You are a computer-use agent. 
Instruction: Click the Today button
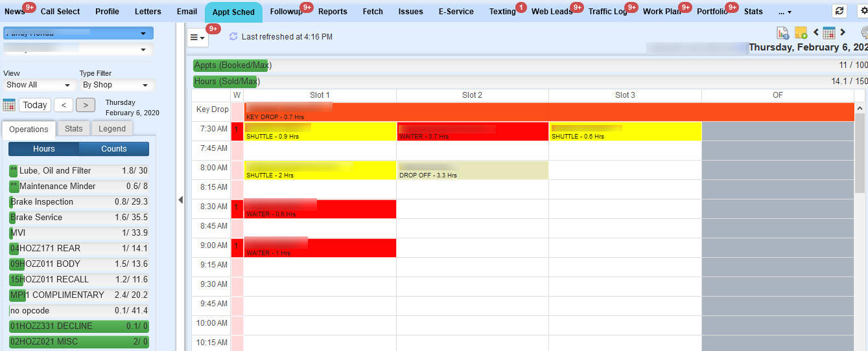35,105
